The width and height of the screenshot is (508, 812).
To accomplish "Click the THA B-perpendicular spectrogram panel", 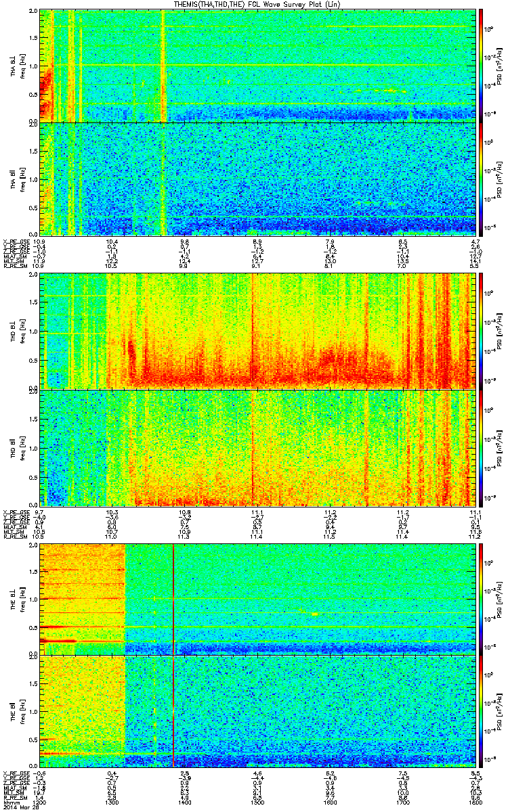I will (x=258, y=66).
